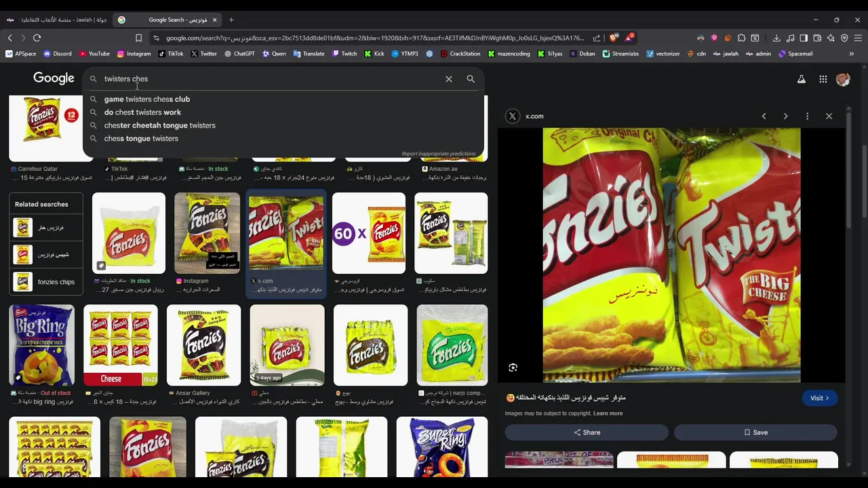Open the Instagram Fonzies thumbnail
868x488 pixels.
(208, 233)
